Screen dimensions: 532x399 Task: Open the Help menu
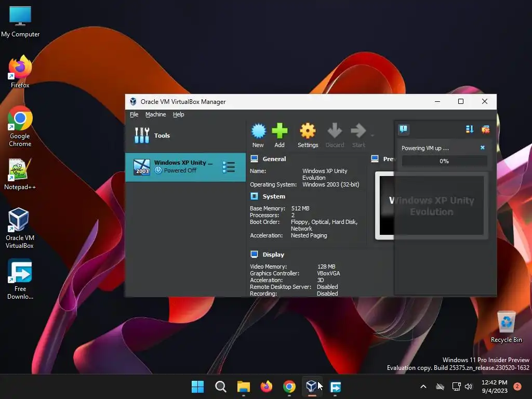179,114
